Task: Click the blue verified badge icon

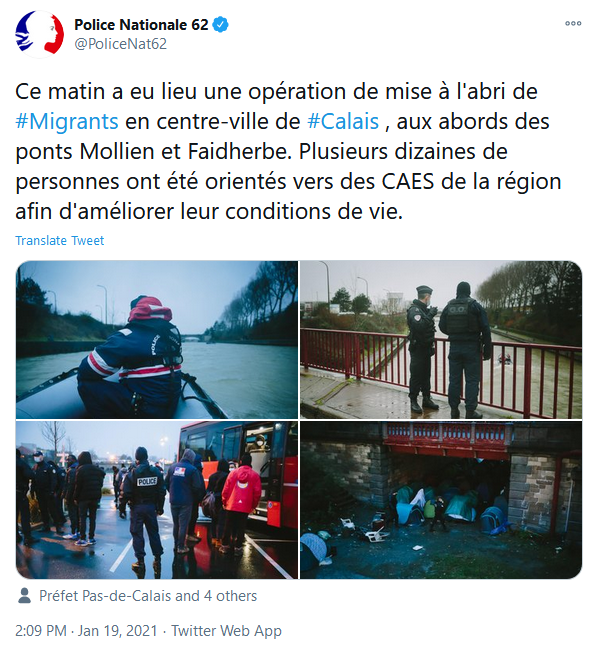Action: pyautogui.click(x=221, y=24)
